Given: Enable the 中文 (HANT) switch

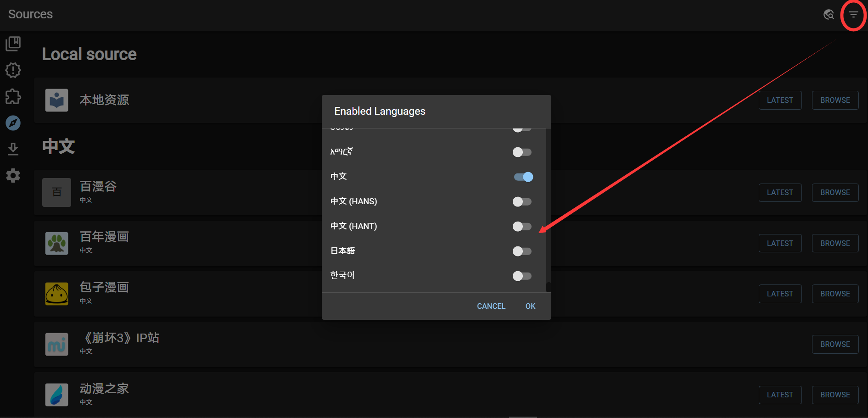Looking at the screenshot, I should [522, 226].
